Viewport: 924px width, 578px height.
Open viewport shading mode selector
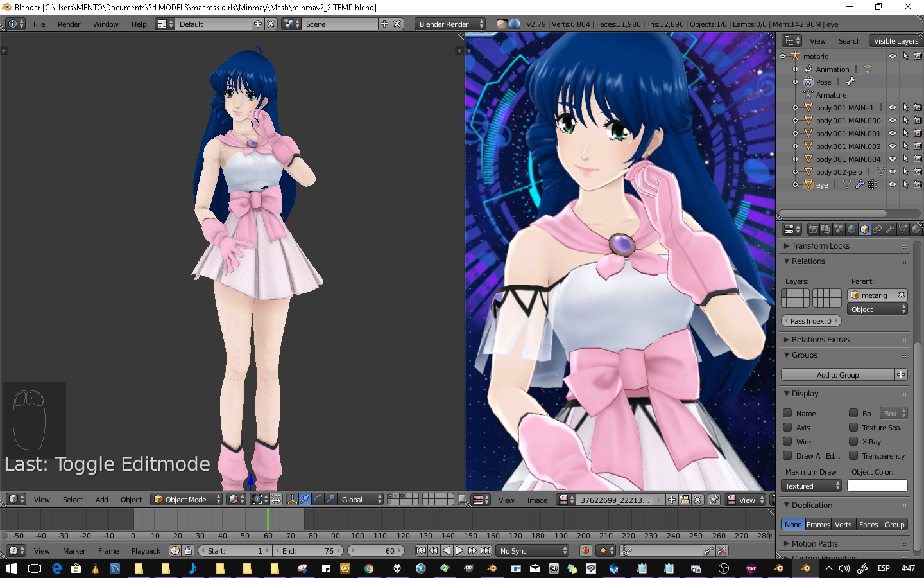tap(237, 499)
